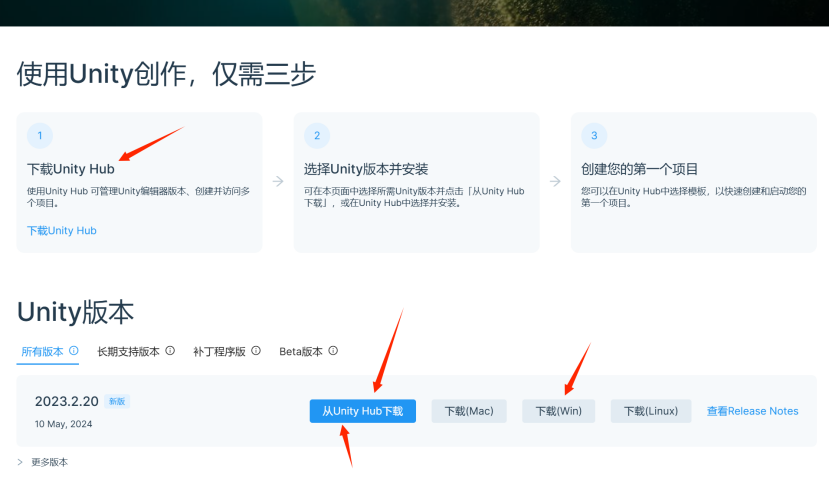Click the heading 创建您的第一个项目
Viewport: 830px width, 485px height.
pyautogui.click(x=639, y=169)
